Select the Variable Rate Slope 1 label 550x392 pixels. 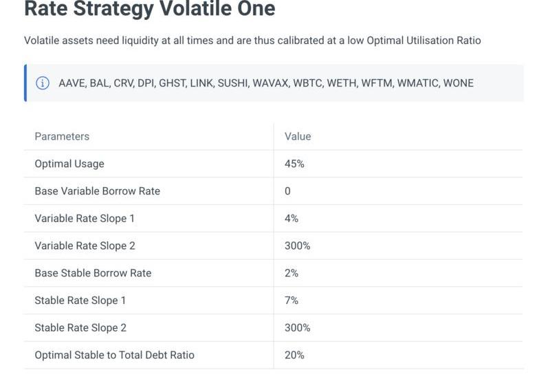pyautogui.click(x=85, y=219)
